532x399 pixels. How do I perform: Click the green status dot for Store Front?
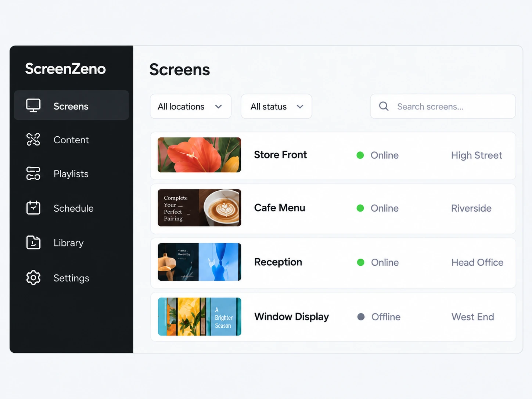360,155
